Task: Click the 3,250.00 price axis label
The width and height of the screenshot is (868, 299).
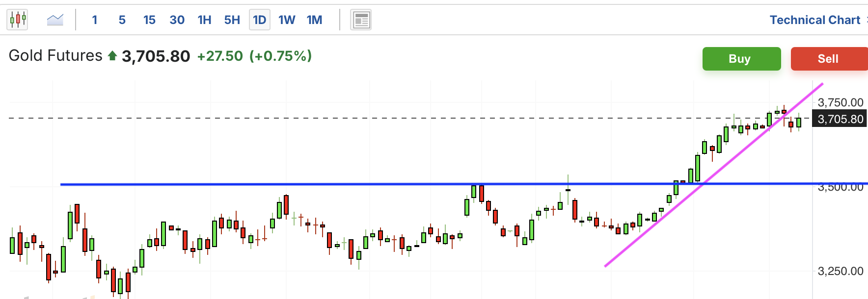Action: pyautogui.click(x=841, y=271)
